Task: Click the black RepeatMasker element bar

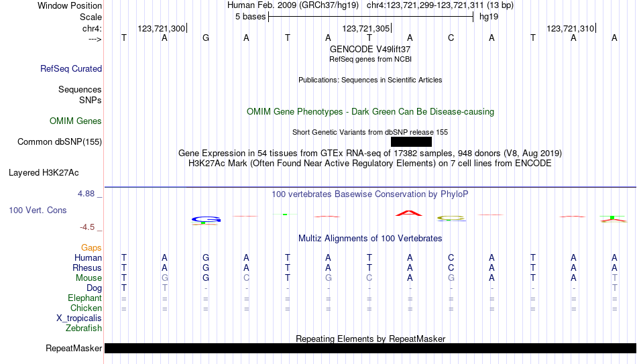Action: pyautogui.click(x=371, y=348)
